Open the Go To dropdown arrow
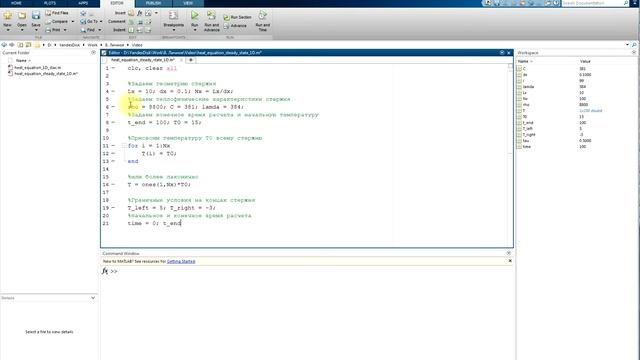The height and width of the screenshot is (360, 640). pyautogui.click(x=101, y=21)
